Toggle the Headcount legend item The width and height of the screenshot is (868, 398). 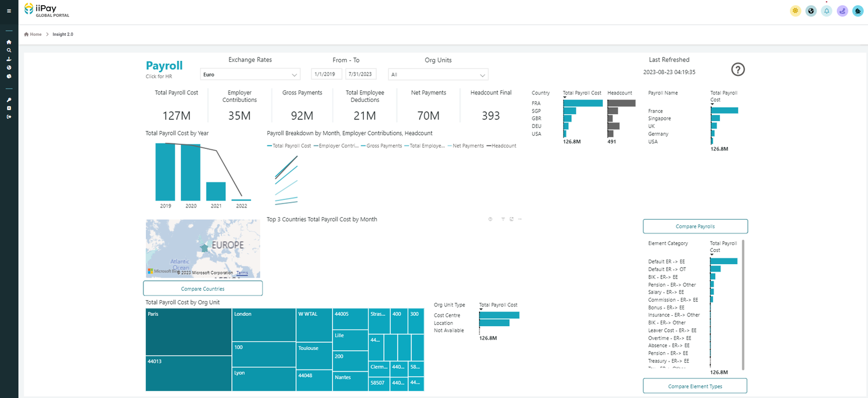pyautogui.click(x=501, y=145)
